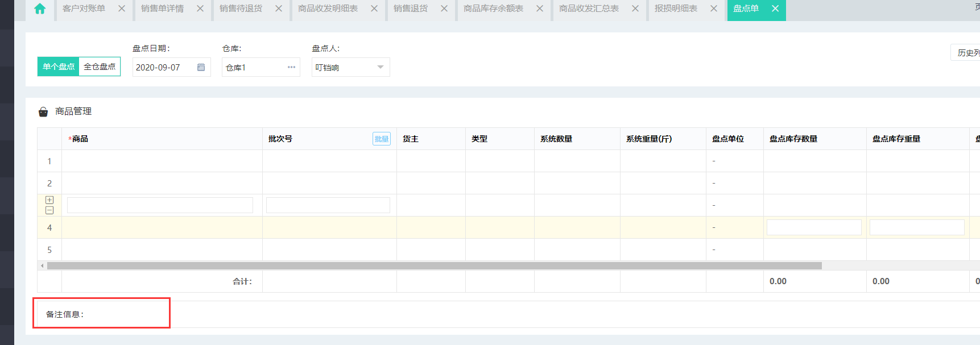Viewport: 980px width, 345px height.
Task: Open warehouse selector ellipsis icon
Action: [x=292, y=67]
